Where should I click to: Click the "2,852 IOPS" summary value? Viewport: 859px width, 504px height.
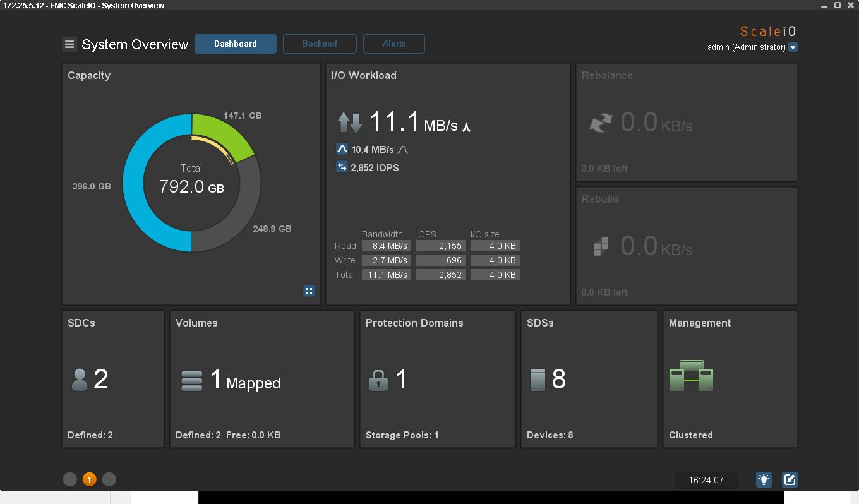(x=375, y=168)
